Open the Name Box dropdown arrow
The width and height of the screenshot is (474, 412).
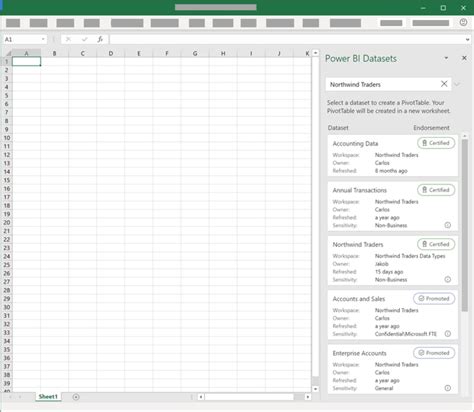pos(43,39)
